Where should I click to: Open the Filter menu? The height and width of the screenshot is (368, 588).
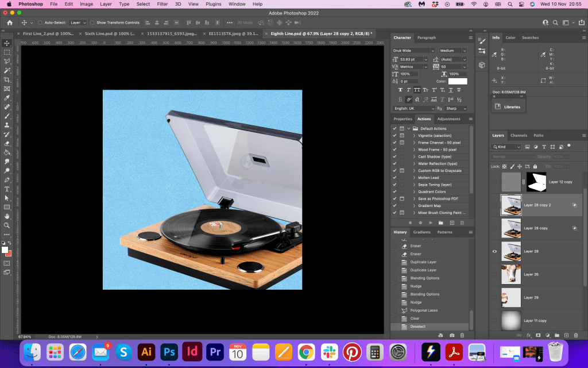tap(163, 4)
